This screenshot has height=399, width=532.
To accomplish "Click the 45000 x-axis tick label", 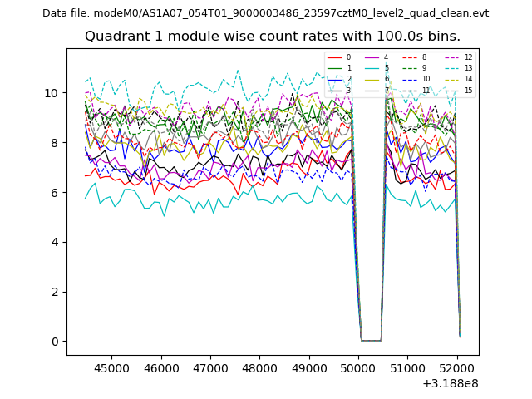I will coord(111,368).
